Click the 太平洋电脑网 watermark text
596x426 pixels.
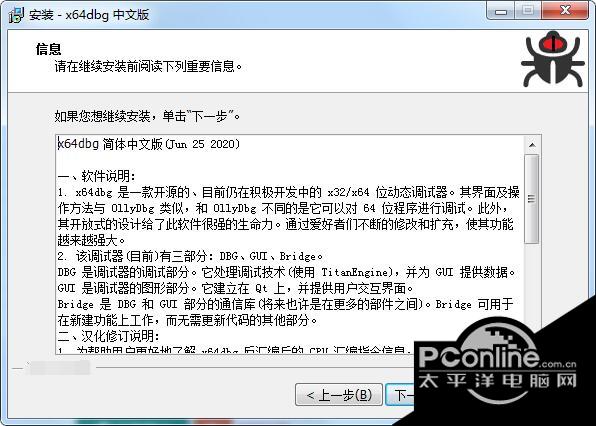497,381
